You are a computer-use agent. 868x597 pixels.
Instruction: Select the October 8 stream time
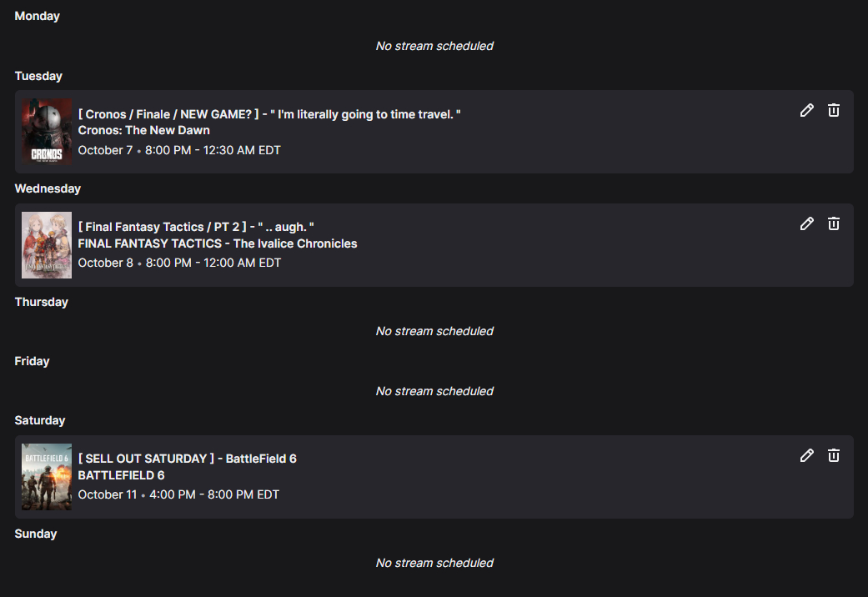tap(179, 263)
